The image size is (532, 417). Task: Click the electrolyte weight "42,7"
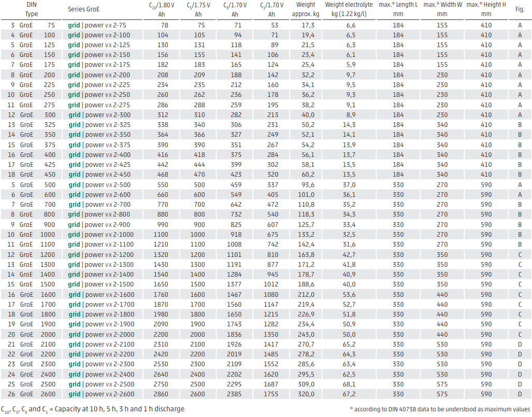pyautogui.click(x=349, y=255)
